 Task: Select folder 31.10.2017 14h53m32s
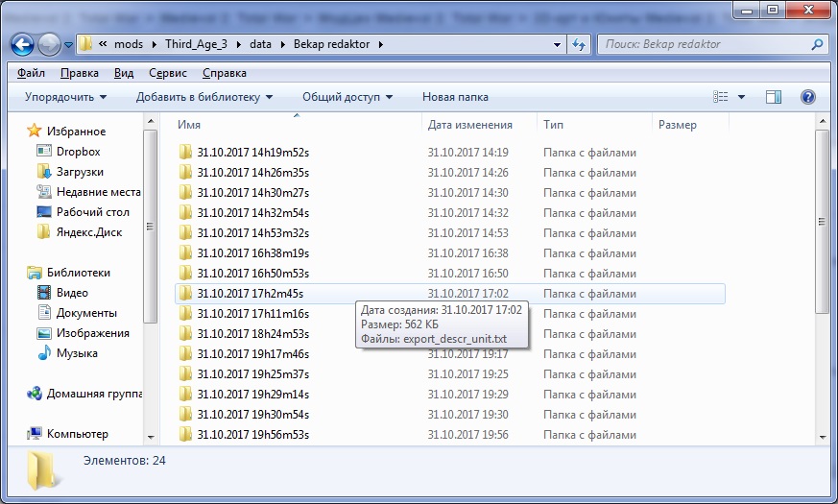[x=450, y=233]
